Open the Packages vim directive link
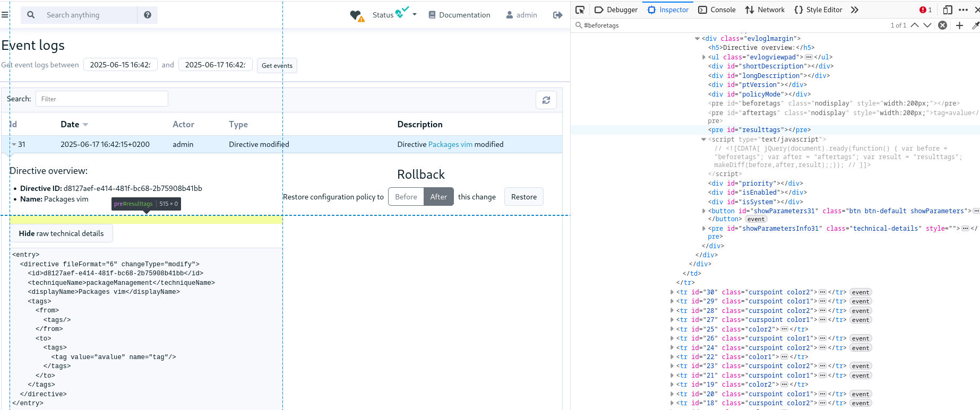 click(x=450, y=144)
